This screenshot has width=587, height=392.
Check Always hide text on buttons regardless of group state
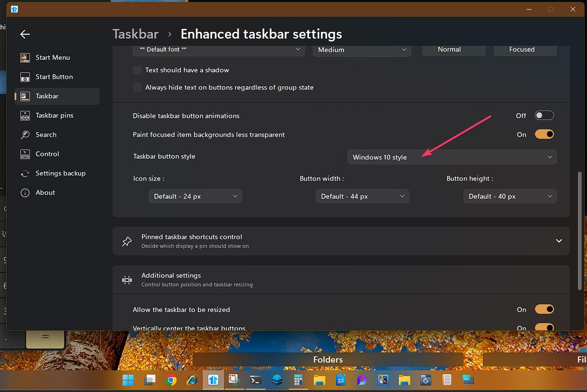137,87
